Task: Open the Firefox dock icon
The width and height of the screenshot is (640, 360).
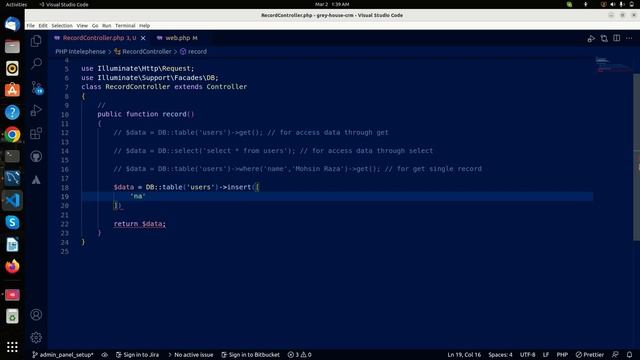Action: (x=12, y=266)
